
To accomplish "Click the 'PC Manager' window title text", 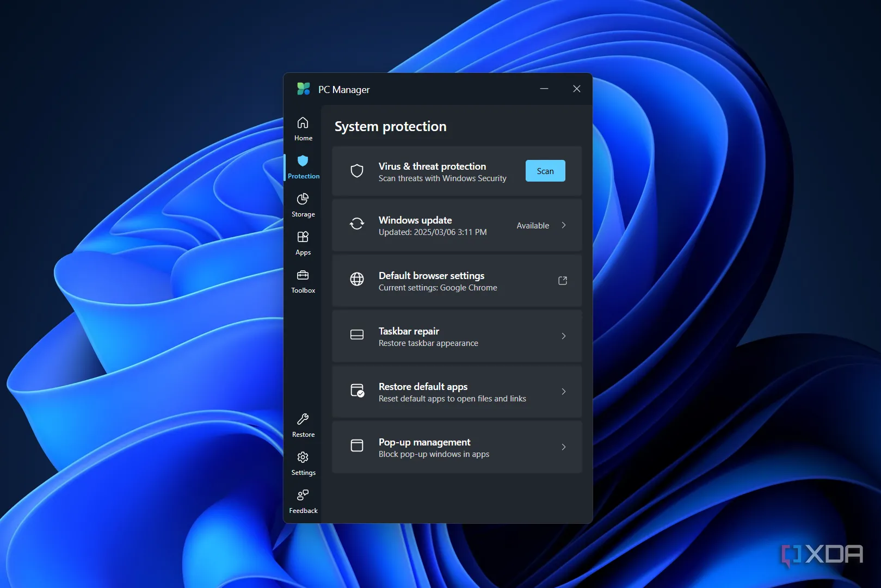I will click(344, 90).
